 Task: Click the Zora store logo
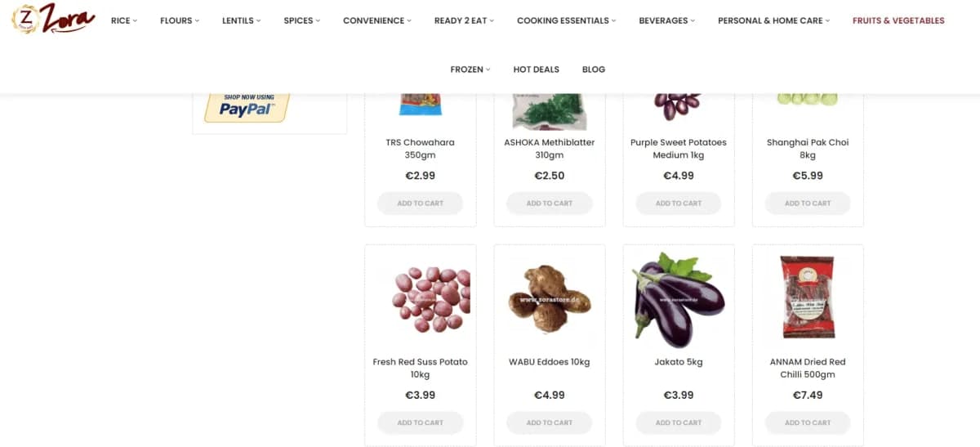[x=53, y=19]
